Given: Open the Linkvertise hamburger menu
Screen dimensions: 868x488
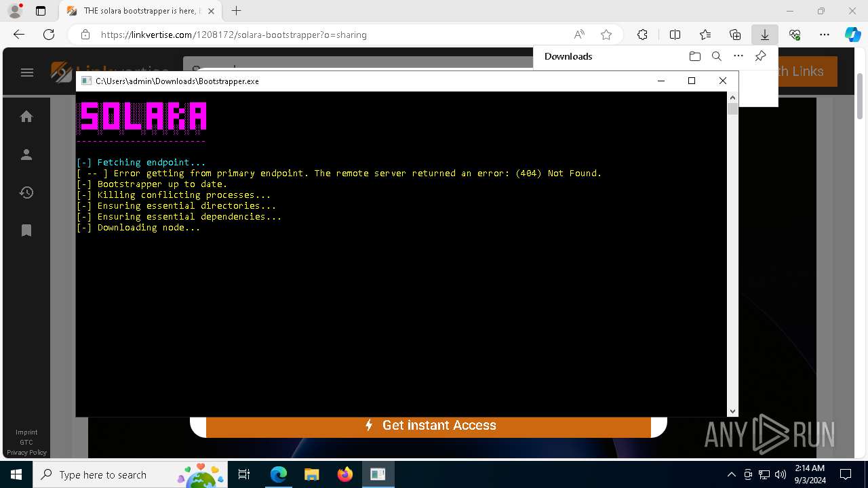Looking at the screenshot, I should [x=27, y=73].
